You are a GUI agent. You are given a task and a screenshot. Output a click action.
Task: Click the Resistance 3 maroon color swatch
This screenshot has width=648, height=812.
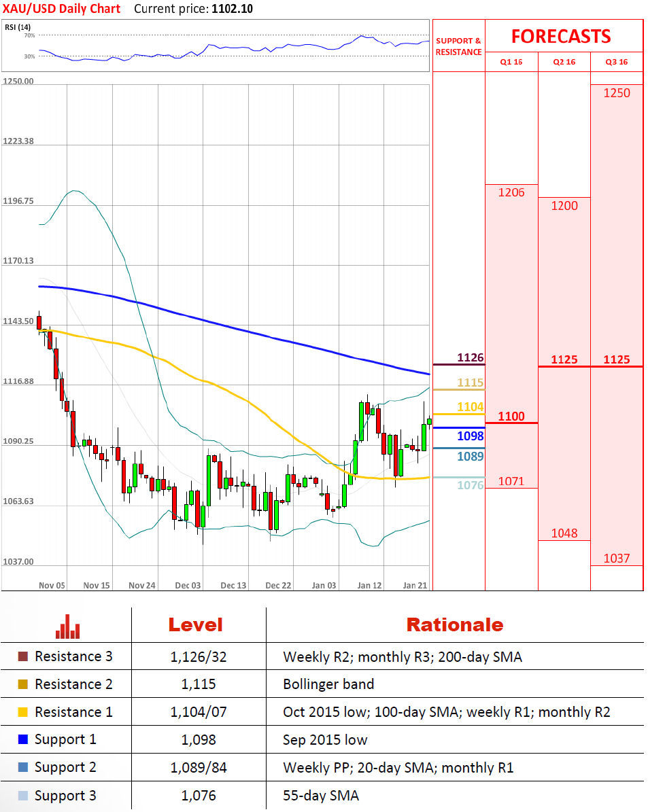coord(23,656)
